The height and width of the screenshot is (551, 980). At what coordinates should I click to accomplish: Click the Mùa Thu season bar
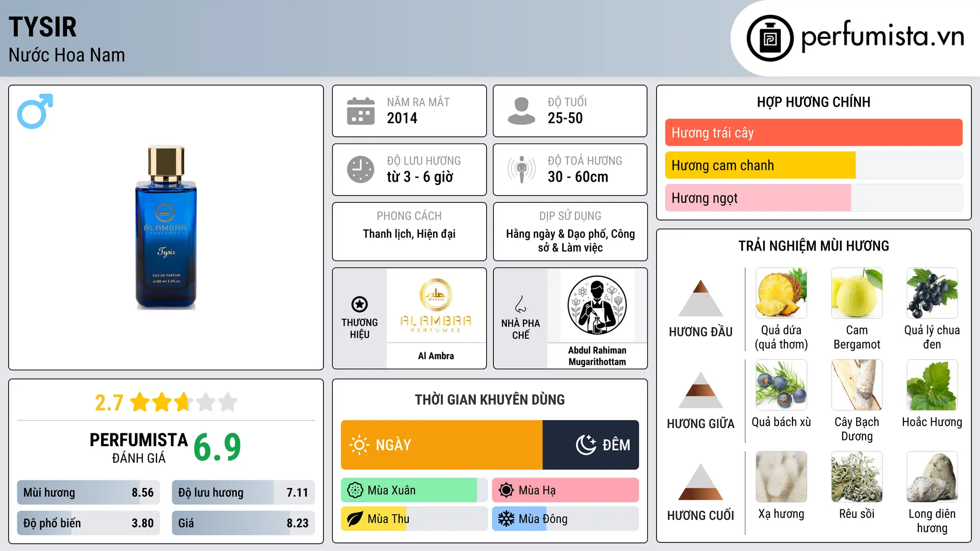click(414, 519)
